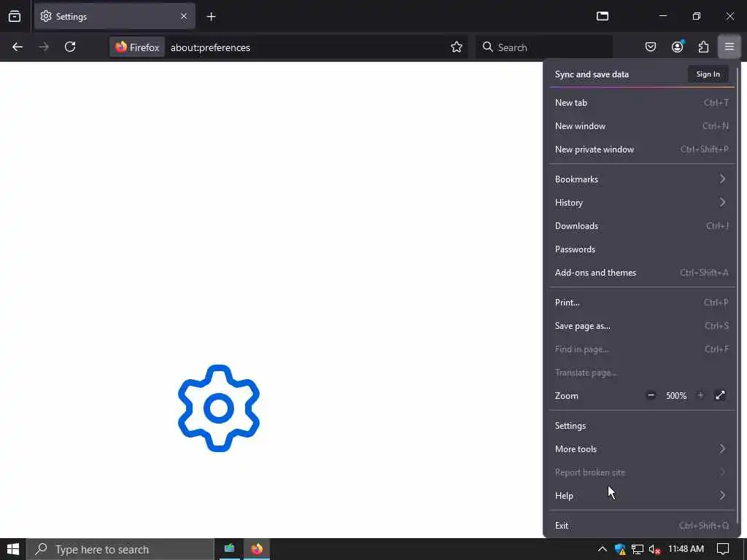The height and width of the screenshot is (560, 747).
Task: Open Downloads from the menu
Action: coord(642,226)
